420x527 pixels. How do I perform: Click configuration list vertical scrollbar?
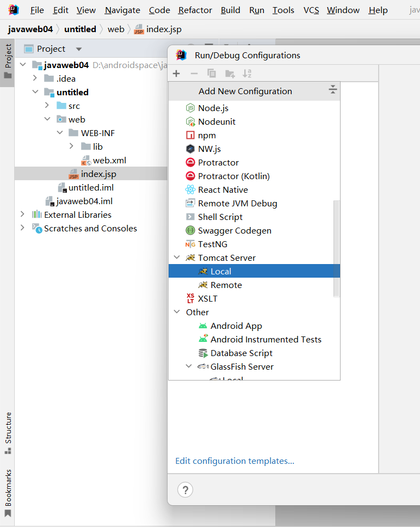coord(336,249)
